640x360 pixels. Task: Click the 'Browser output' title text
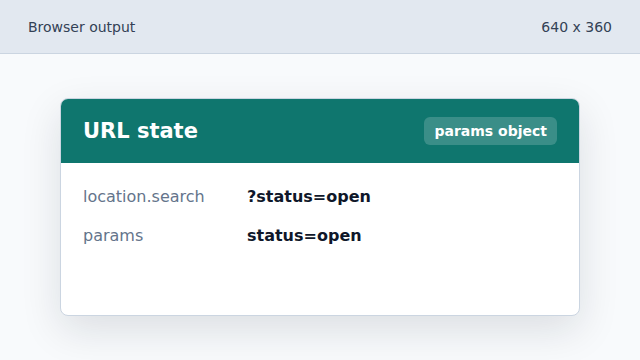(82, 27)
